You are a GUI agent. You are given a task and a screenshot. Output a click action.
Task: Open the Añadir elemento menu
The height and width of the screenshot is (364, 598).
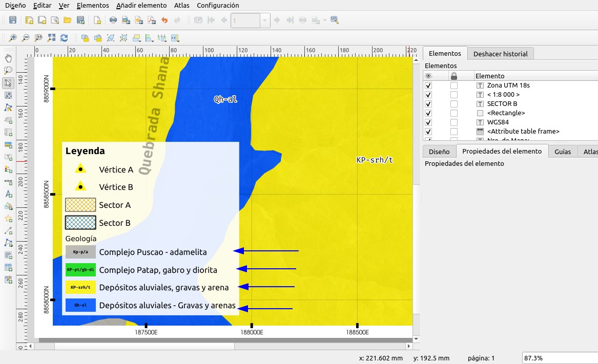coord(141,5)
